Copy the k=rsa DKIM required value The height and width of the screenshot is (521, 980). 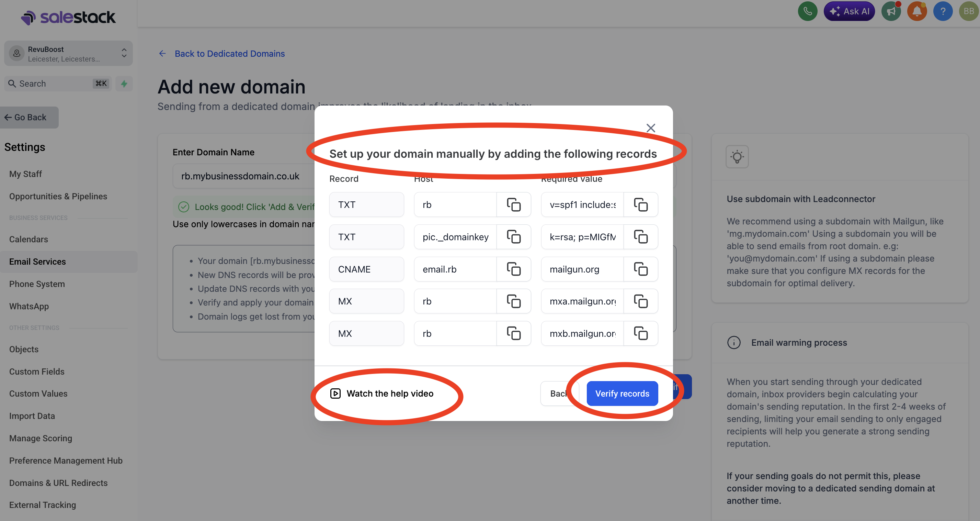click(x=641, y=237)
